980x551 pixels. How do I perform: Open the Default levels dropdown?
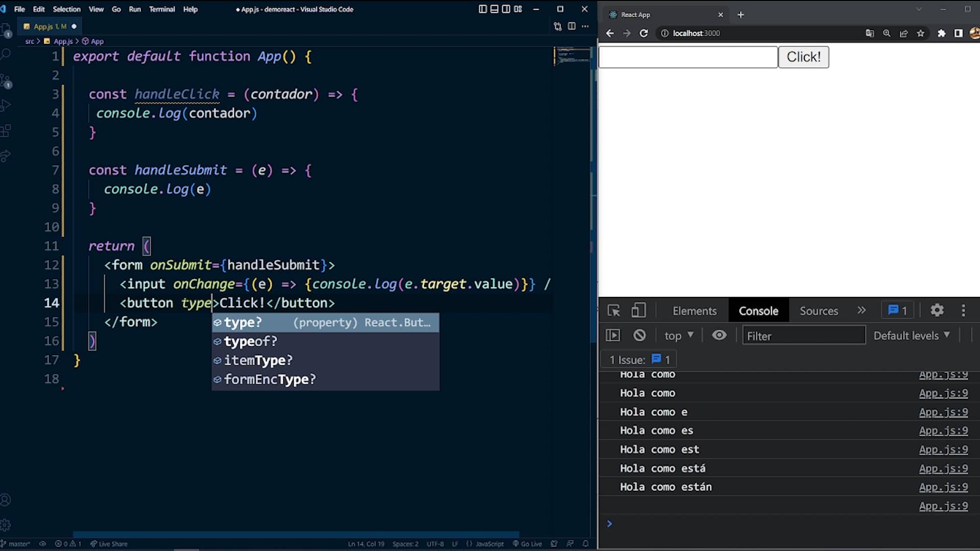click(x=912, y=336)
